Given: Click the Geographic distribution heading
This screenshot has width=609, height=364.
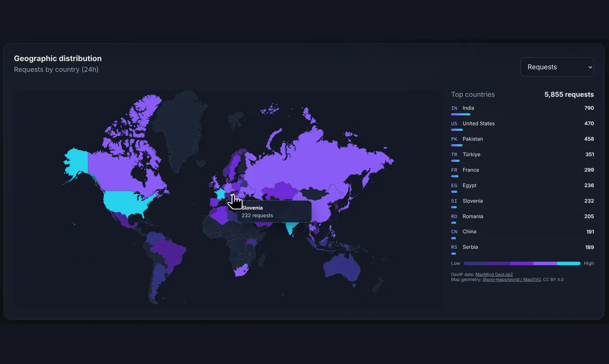Looking at the screenshot, I should click(58, 58).
